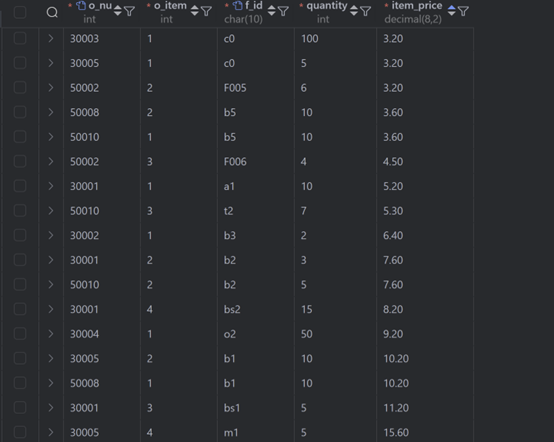Click the o_item column header label
Image resolution: width=554 pixels, height=442 pixels.
point(170,6)
